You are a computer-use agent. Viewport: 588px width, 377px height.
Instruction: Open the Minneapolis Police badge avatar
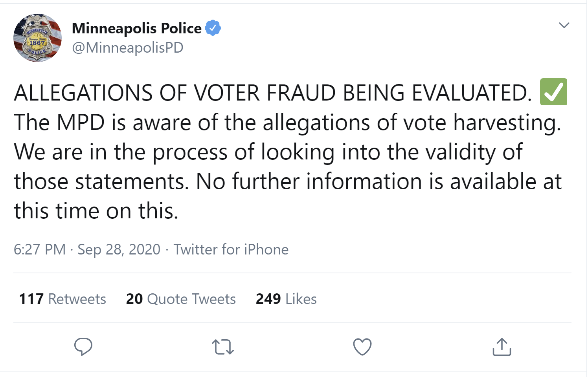pyautogui.click(x=38, y=38)
